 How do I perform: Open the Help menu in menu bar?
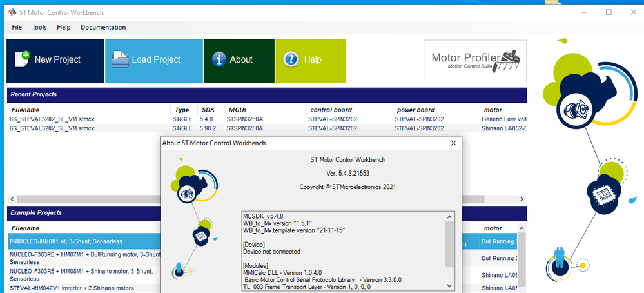coord(64,27)
